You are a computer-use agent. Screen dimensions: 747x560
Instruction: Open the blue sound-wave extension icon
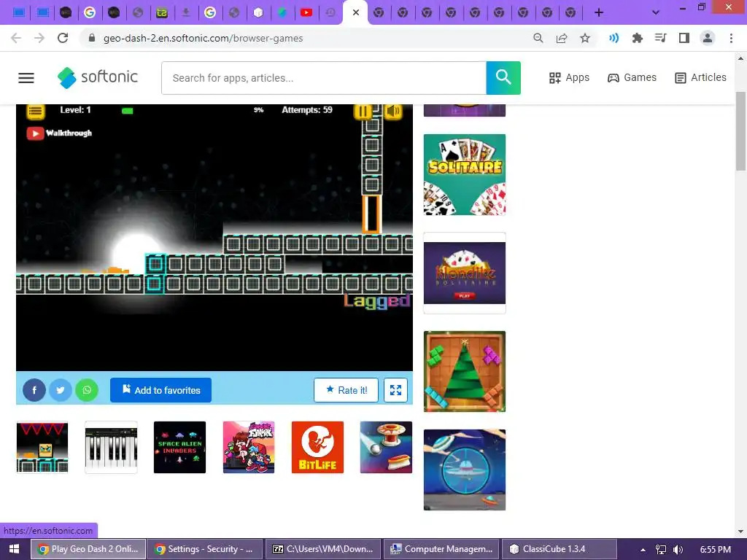pos(614,38)
